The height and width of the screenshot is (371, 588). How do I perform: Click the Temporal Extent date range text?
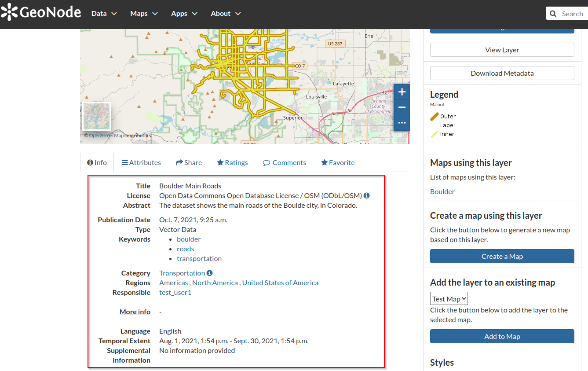[234, 341]
